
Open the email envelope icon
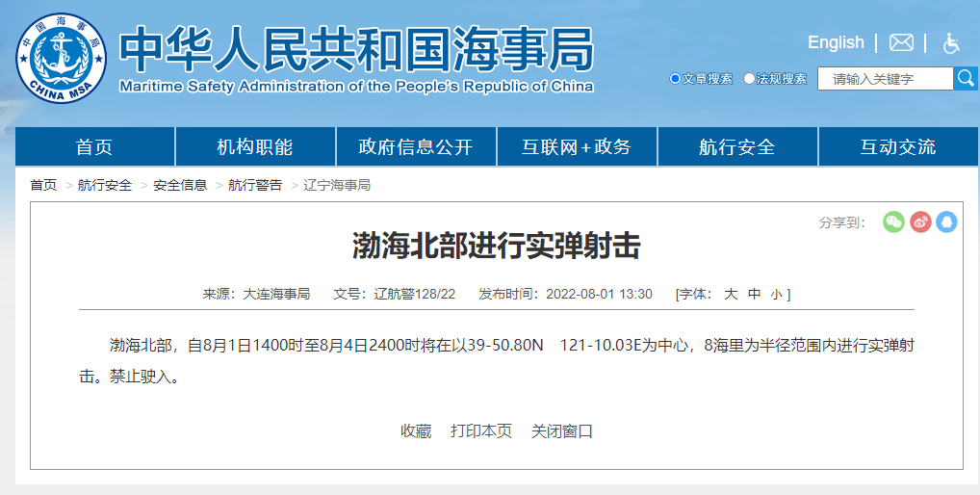click(x=901, y=42)
